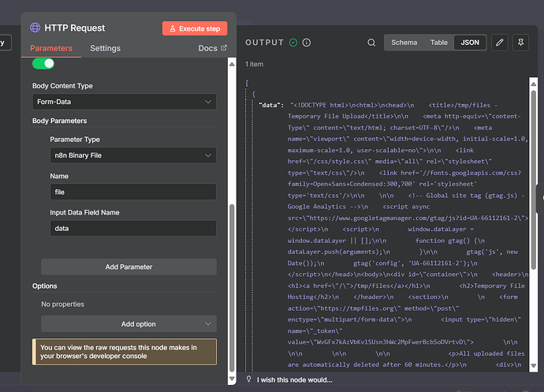Switch to the Settings tab

[x=105, y=48]
